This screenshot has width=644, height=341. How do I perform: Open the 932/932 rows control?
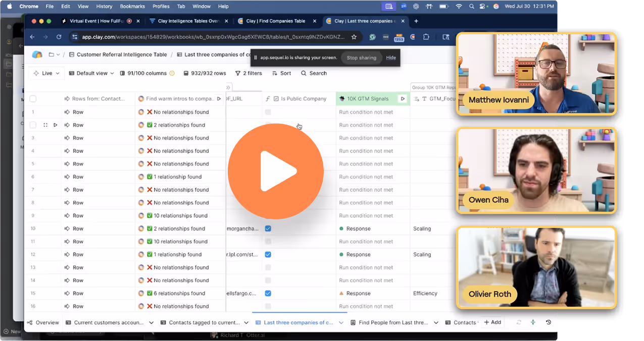[205, 73]
